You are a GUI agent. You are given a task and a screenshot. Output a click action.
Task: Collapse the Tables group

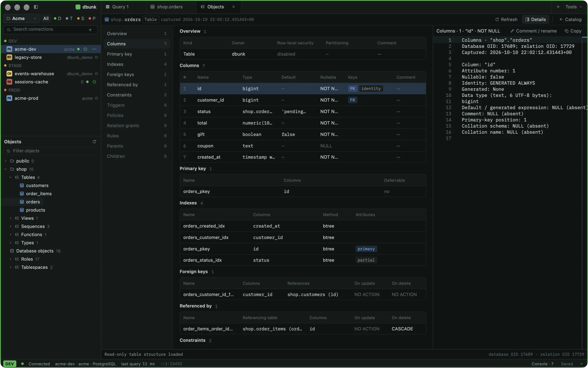(10, 177)
